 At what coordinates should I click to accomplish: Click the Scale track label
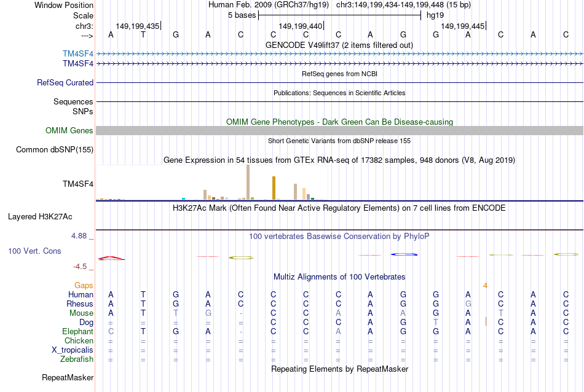click(x=83, y=15)
